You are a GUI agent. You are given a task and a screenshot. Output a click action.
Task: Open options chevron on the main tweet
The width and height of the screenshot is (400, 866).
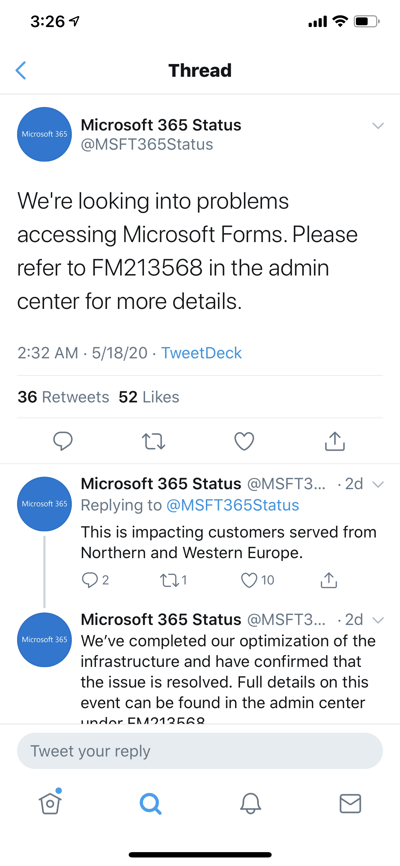378,126
